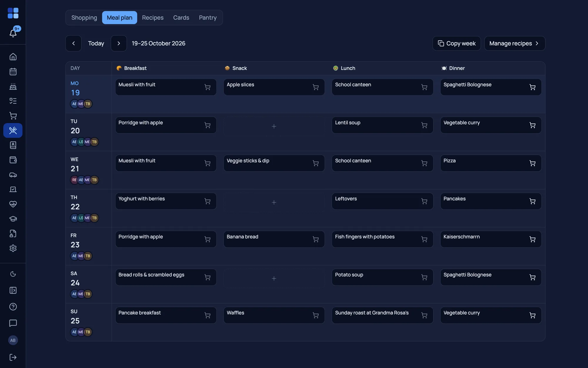Open the health heart sidebar icon
Viewport: 588px width, 368px height.
pos(13,204)
